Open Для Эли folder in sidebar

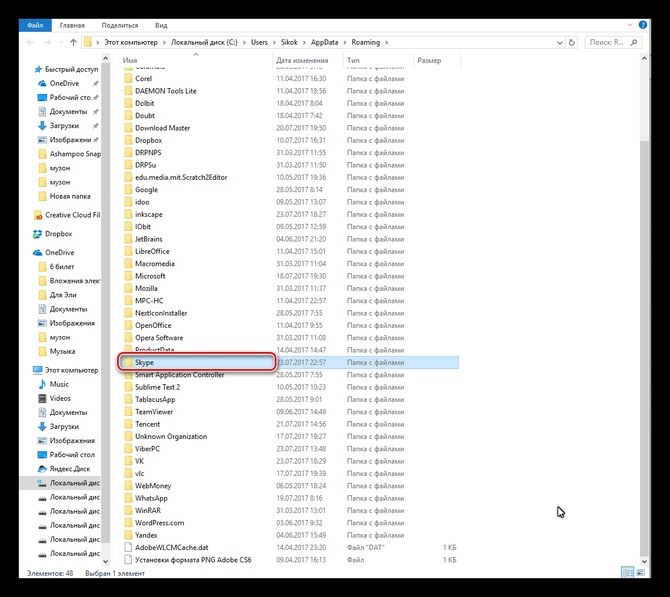coord(57,294)
